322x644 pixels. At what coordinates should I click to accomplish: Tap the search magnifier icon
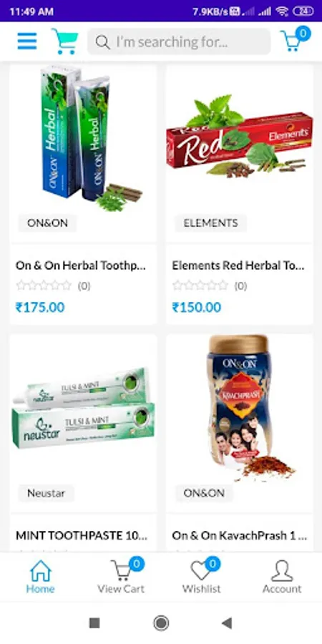tap(102, 42)
